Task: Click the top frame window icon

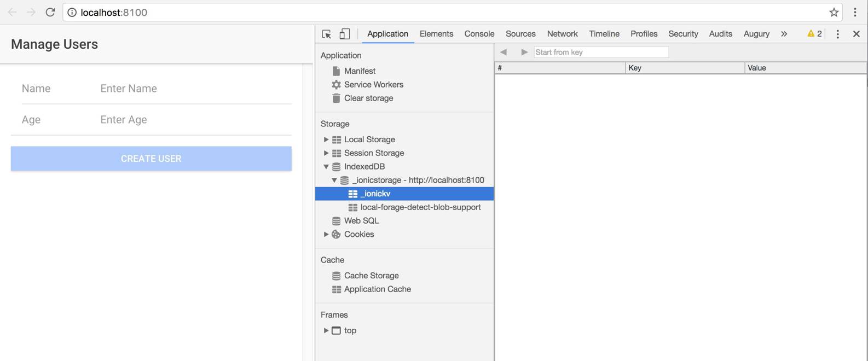Action: pyautogui.click(x=336, y=330)
